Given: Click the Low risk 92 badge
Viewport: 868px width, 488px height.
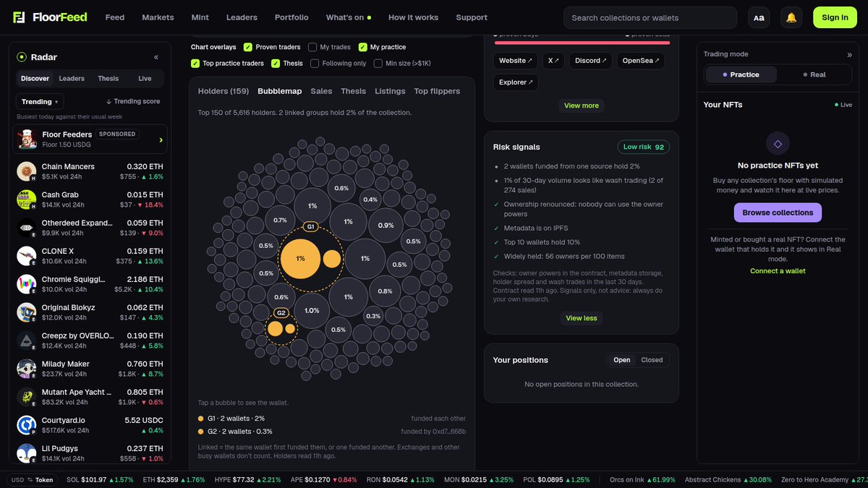Looking at the screenshot, I should 644,147.
